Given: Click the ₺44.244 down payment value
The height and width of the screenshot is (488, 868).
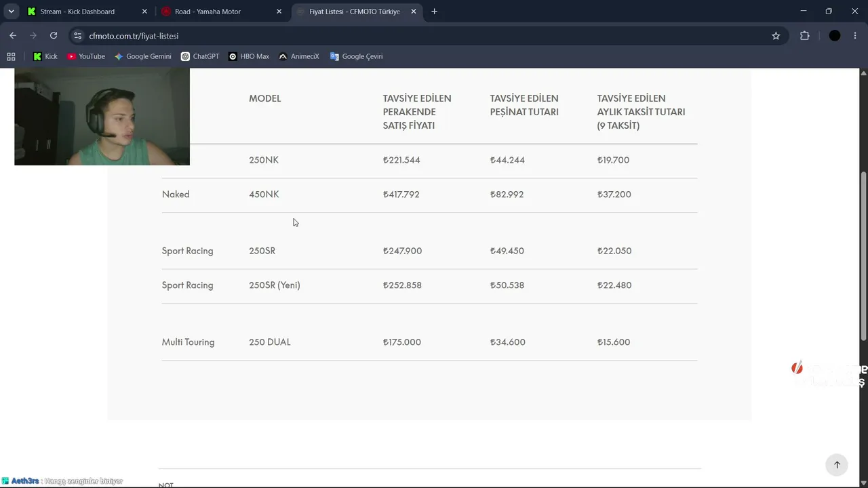Looking at the screenshot, I should 507,160.
